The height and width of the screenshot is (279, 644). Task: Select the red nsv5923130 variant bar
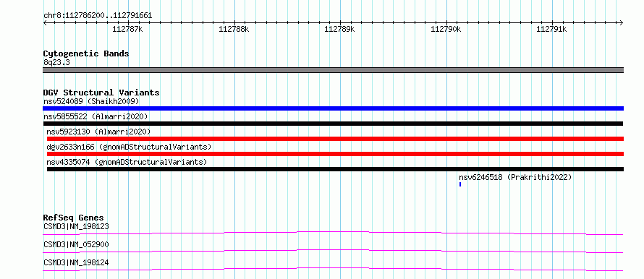click(335, 139)
